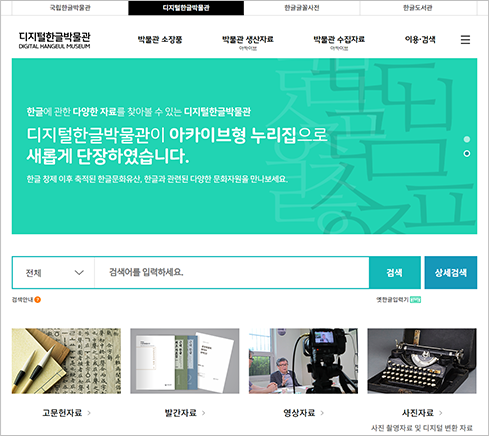Open the 이용·검색 menu

click(x=420, y=40)
